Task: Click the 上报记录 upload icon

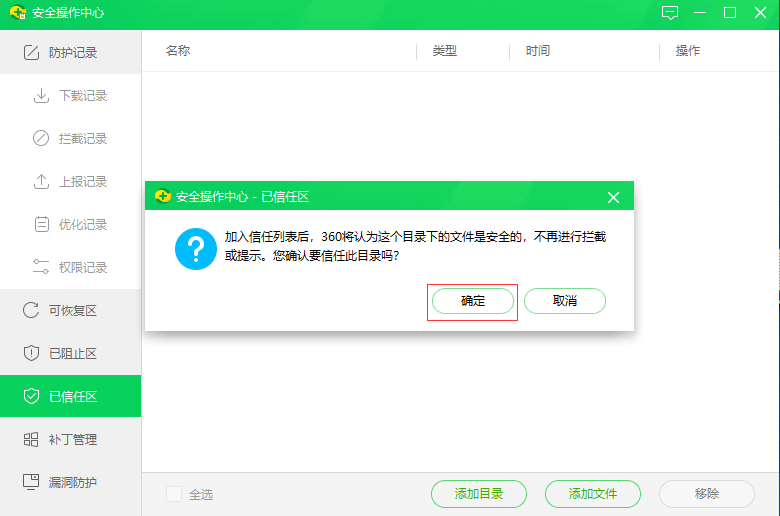Action: [x=41, y=182]
